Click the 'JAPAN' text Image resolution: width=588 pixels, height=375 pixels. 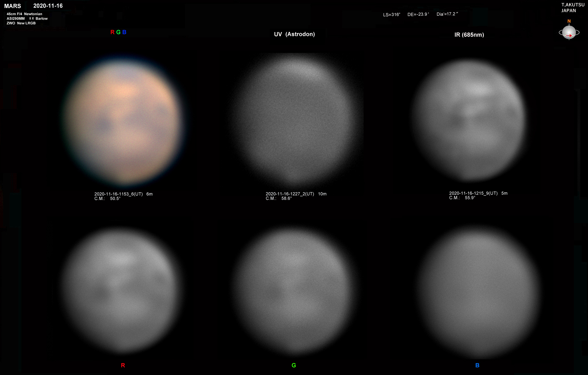[x=569, y=11]
